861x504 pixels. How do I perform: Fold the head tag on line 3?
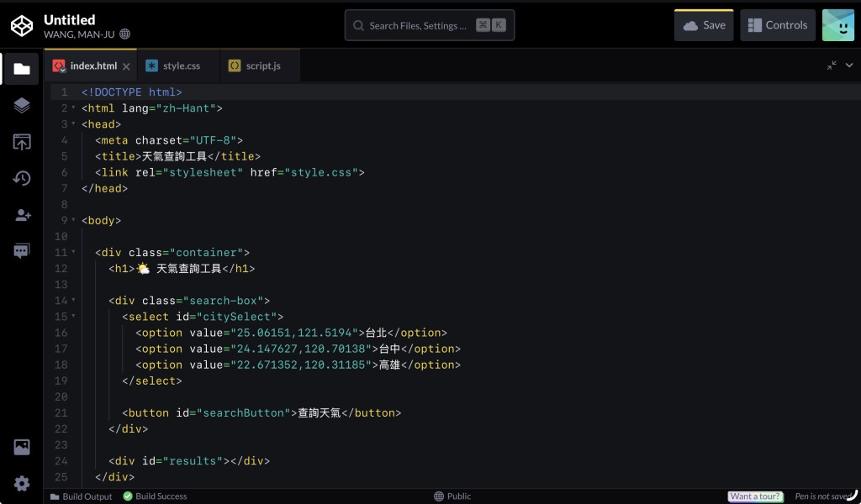[74, 123]
